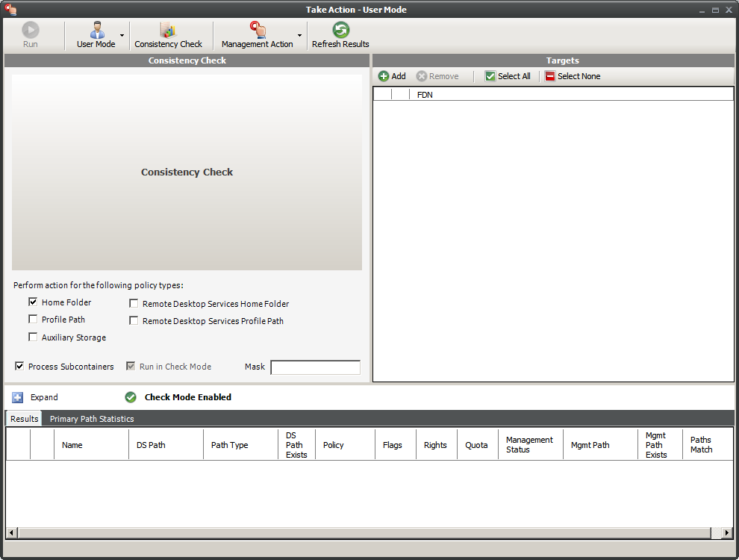Click the Select None red minus icon

coord(550,76)
